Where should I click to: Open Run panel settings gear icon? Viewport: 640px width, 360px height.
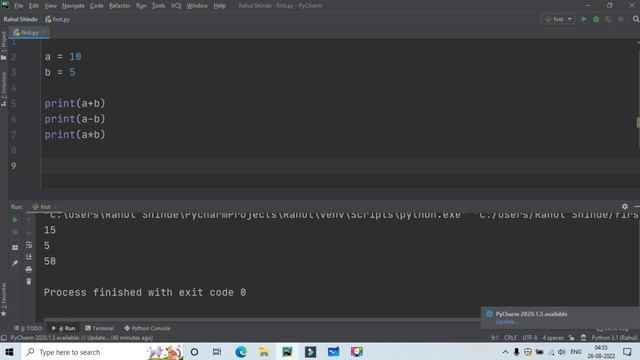[x=625, y=207]
